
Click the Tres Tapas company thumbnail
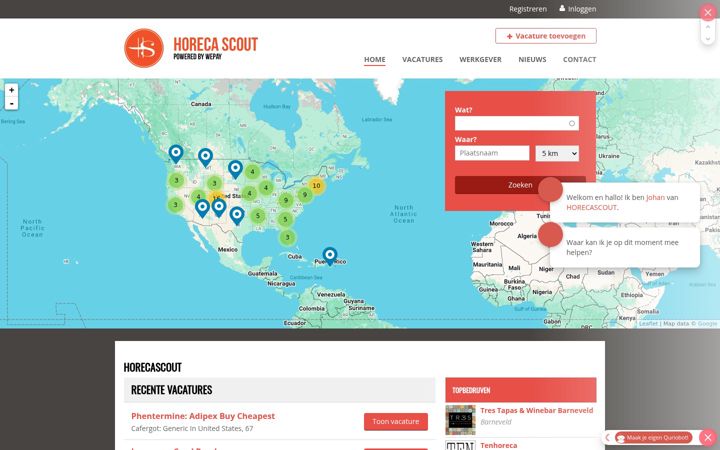pos(461,420)
